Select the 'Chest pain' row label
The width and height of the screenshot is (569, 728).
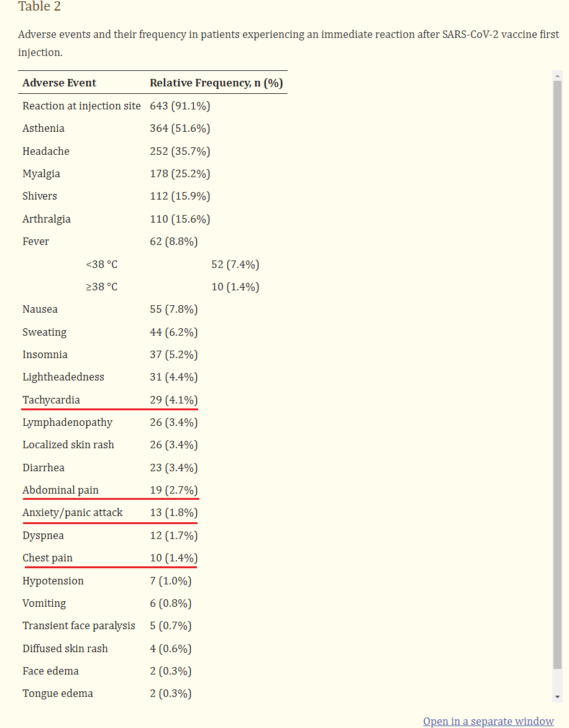pyautogui.click(x=47, y=558)
